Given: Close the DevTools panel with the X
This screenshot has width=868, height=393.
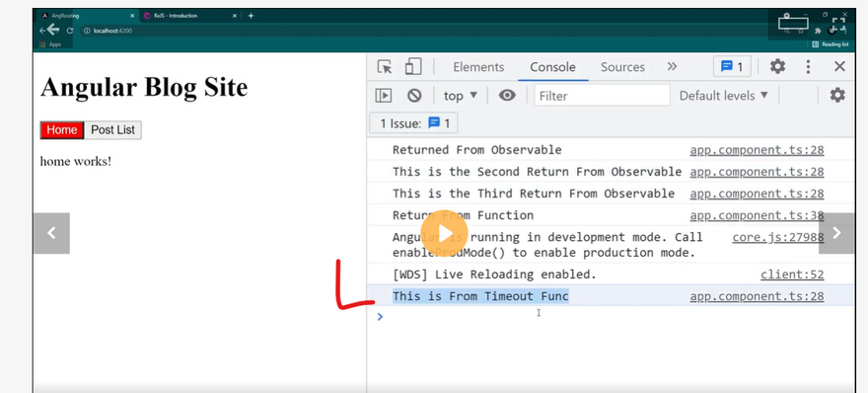Looking at the screenshot, I should pyautogui.click(x=839, y=67).
